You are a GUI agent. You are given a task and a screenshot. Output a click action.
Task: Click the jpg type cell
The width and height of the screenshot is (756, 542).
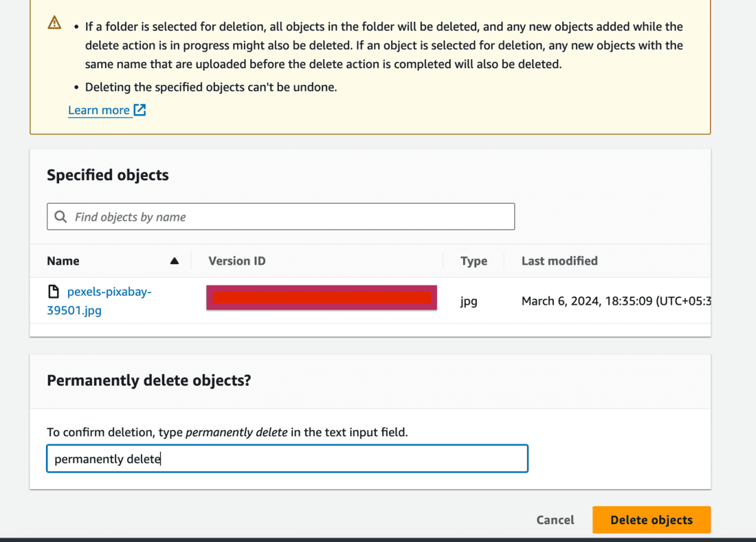pyautogui.click(x=469, y=301)
